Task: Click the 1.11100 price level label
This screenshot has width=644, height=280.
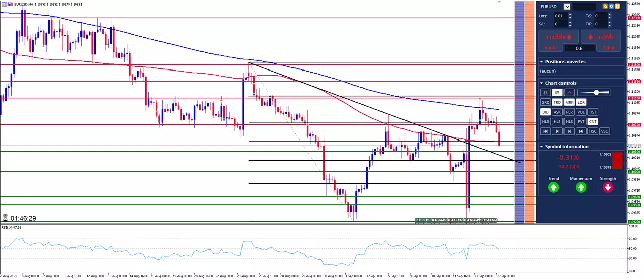Action: [634, 98]
